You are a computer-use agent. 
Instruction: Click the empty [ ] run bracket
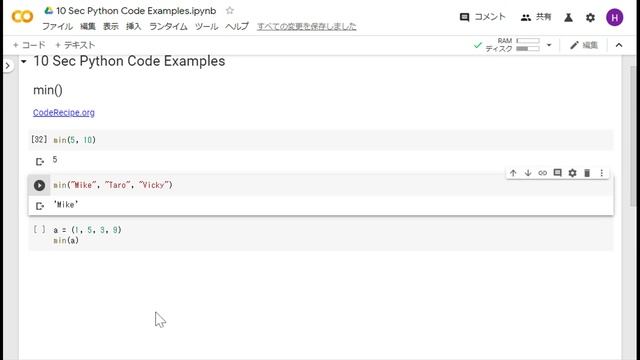coord(39,229)
